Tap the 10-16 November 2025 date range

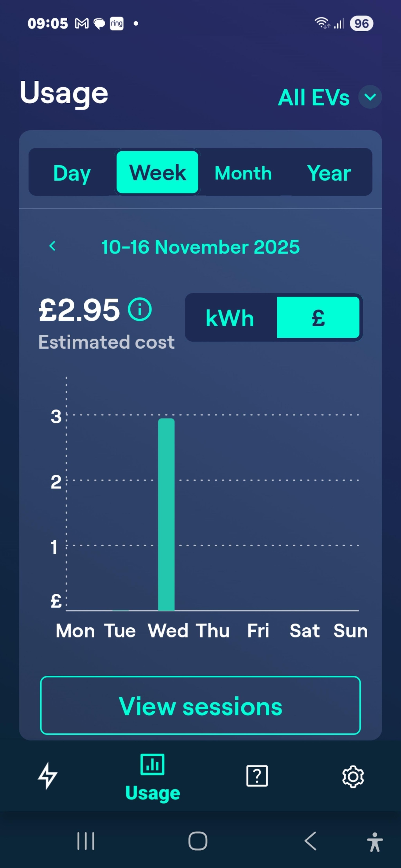pos(200,247)
